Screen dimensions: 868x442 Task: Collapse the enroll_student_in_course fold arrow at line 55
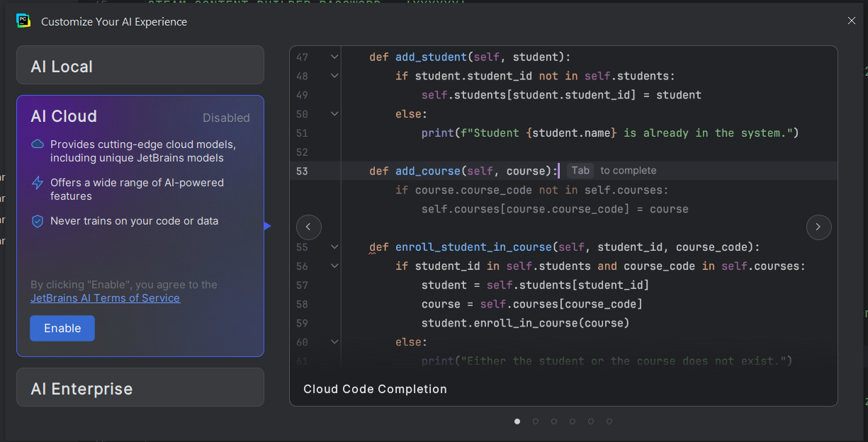tap(334, 247)
